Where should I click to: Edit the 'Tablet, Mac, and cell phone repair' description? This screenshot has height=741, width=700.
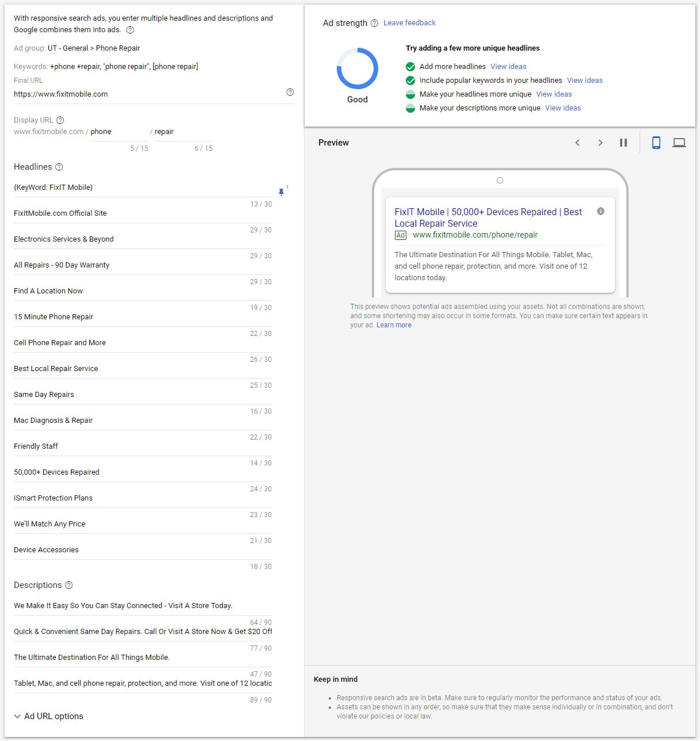point(143,683)
